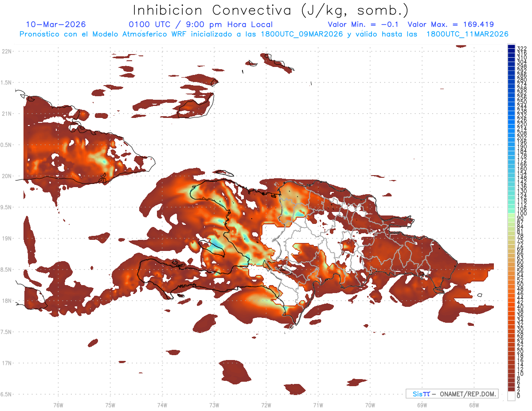Click the 'Valor Max. = 169.419' readout
The height and width of the screenshot is (411, 532).
(450, 24)
